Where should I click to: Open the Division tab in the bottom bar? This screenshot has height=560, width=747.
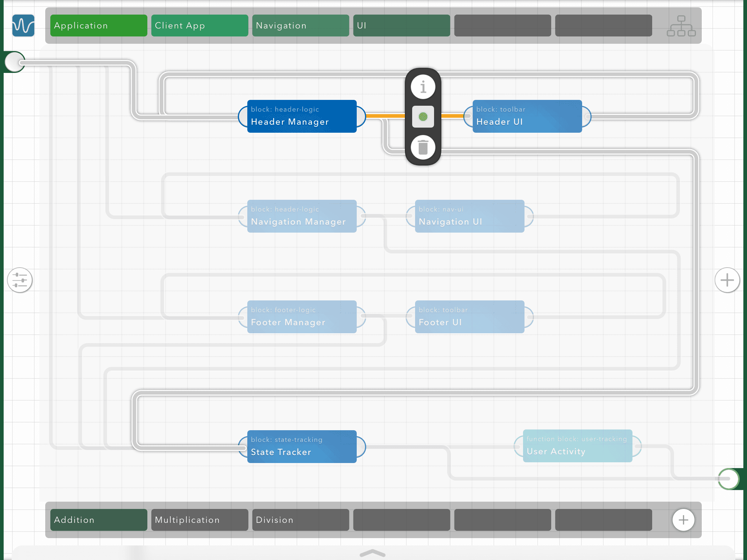point(301,520)
